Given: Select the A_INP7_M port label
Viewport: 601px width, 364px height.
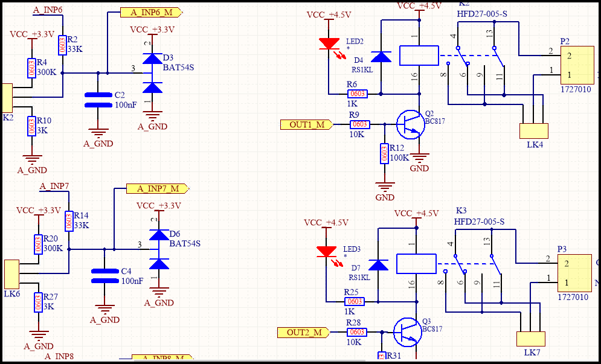Looking at the screenshot, I should (157, 188).
